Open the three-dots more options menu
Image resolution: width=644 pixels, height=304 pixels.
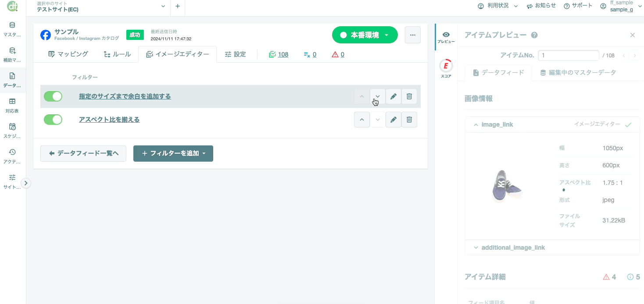point(413,35)
